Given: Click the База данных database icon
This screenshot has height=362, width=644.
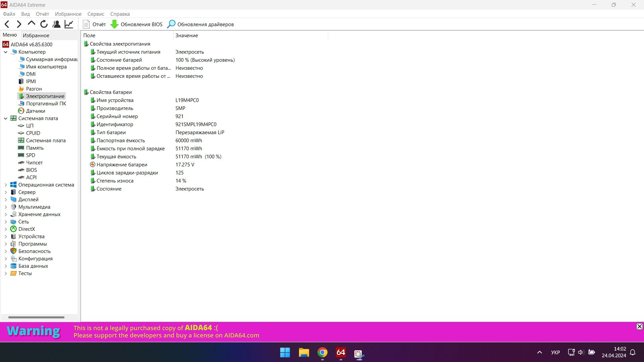Looking at the screenshot, I should (13, 266).
